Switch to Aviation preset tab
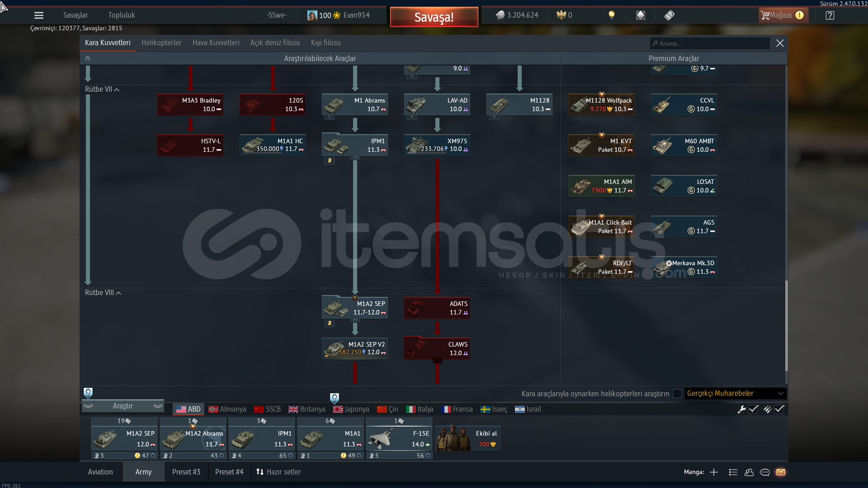The height and width of the screenshot is (488, 868). [x=100, y=472]
